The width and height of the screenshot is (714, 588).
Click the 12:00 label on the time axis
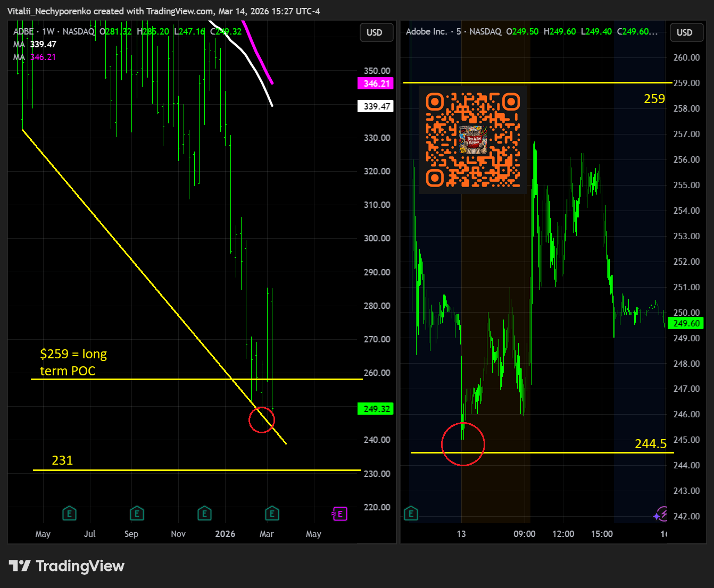tap(563, 534)
